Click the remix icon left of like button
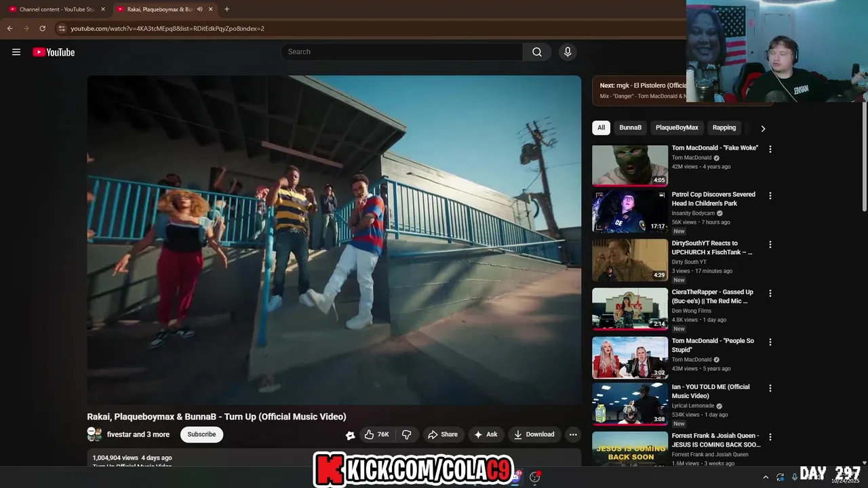This screenshot has width=868, height=488. pos(350,435)
